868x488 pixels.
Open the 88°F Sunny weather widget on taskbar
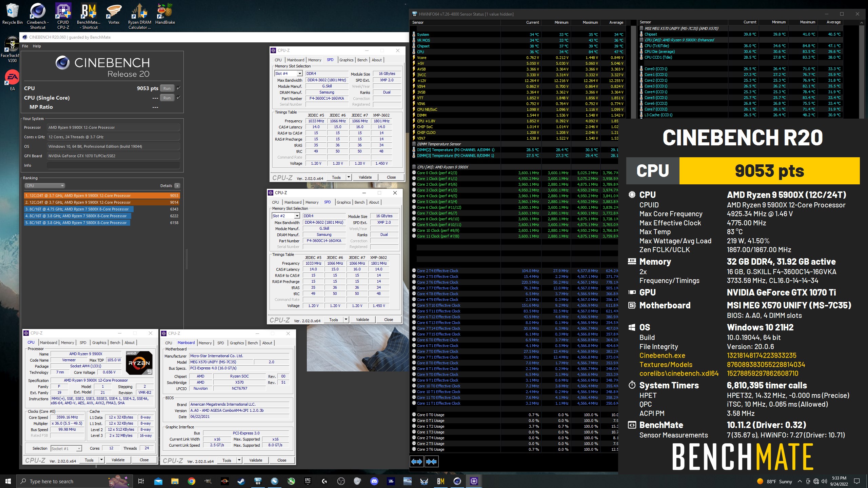[x=774, y=481]
